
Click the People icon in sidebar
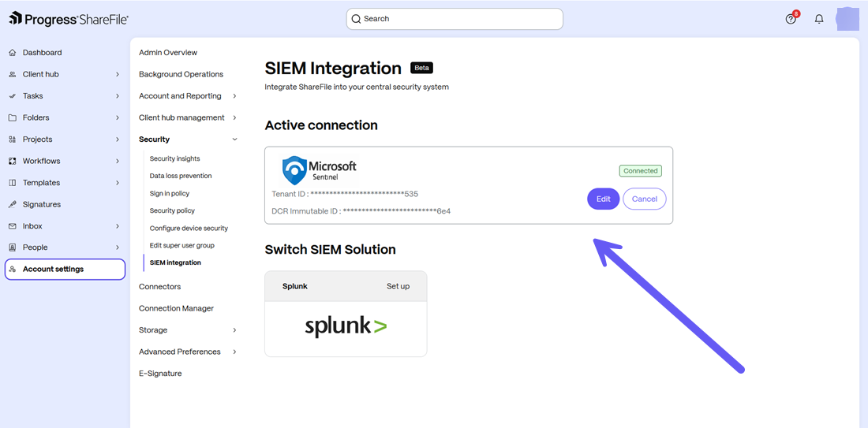(x=12, y=247)
